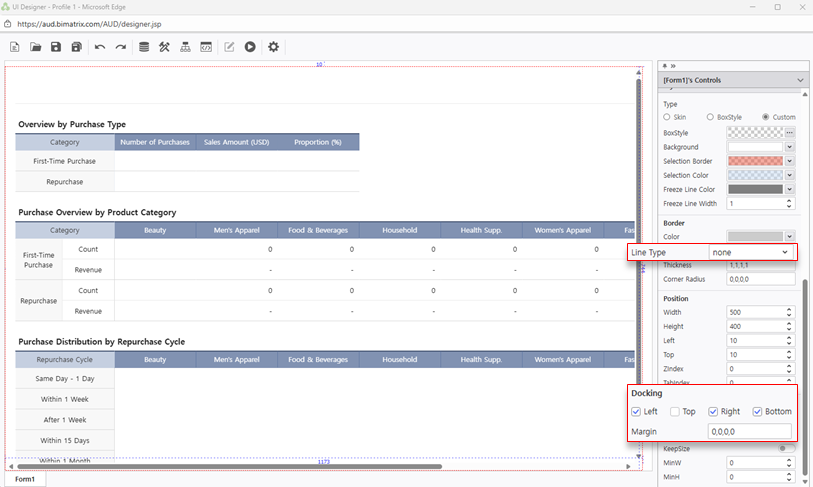Viewport: 813px width, 487px height.
Task: Click the New document toolbar icon
Action: coord(14,47)
